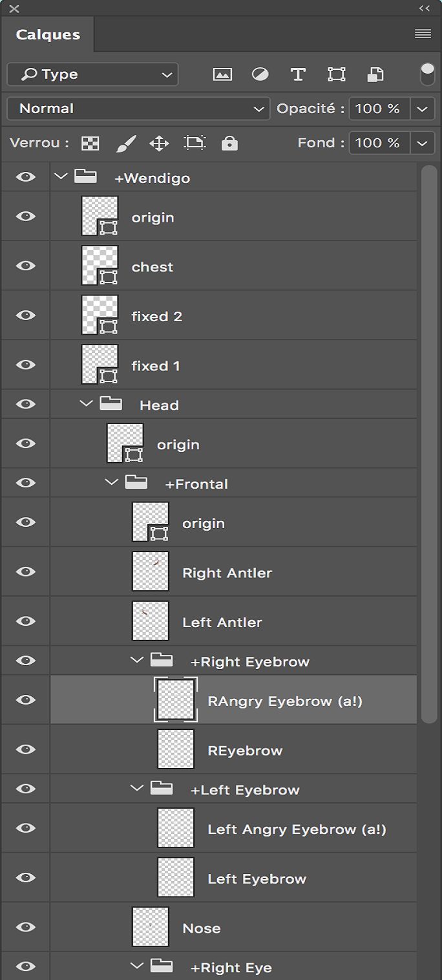Filter for shape layers icon

point(336,74)
